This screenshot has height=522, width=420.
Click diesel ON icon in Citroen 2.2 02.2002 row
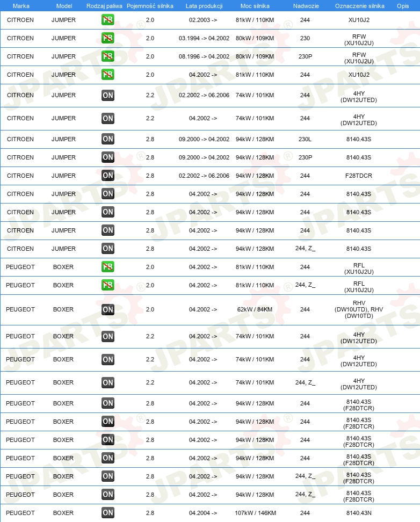[x=107, y=96]
